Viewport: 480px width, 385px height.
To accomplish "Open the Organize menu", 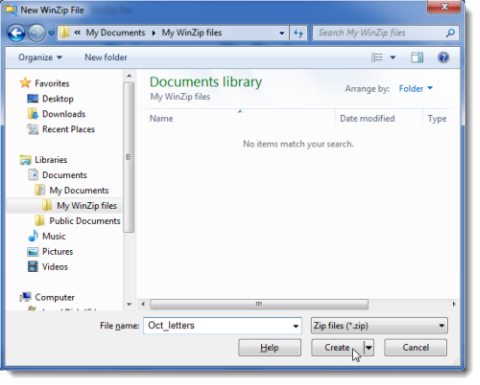I will pyautogui.click(x=40, y=57).
